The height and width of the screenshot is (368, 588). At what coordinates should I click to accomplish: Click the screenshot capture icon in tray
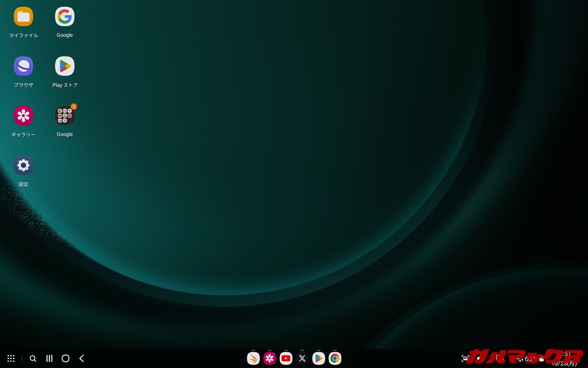465,358
